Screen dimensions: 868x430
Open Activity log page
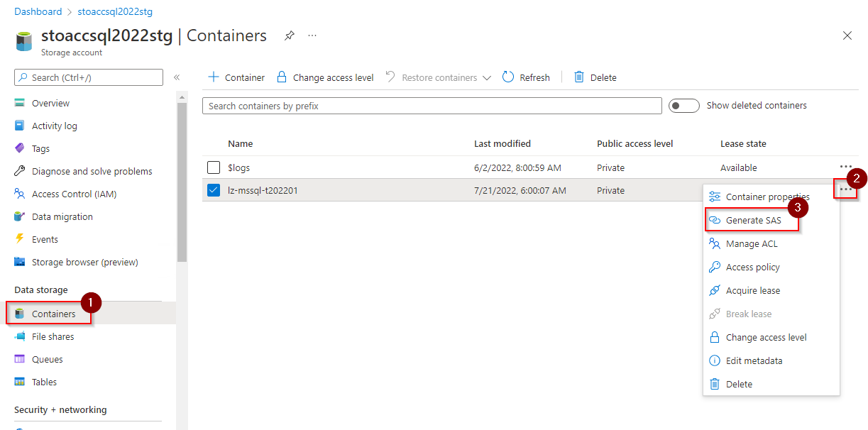(55, 126)
